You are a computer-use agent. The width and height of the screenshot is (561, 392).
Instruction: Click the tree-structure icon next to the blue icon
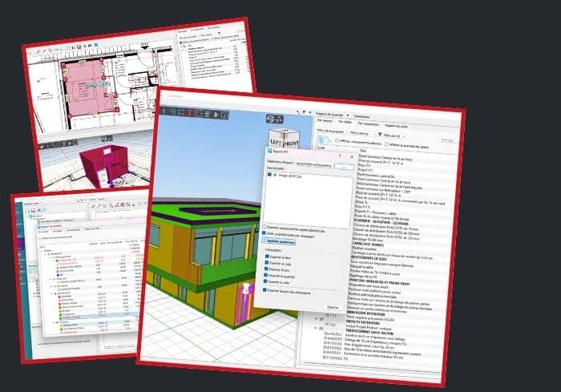(329, 139)
